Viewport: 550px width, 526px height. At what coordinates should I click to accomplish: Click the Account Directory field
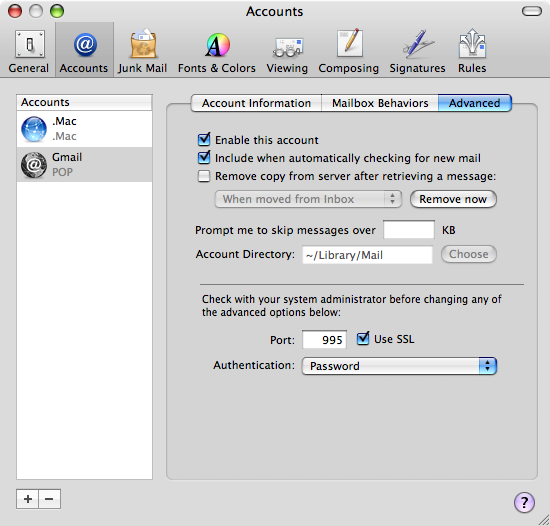[x=367, y=255]
